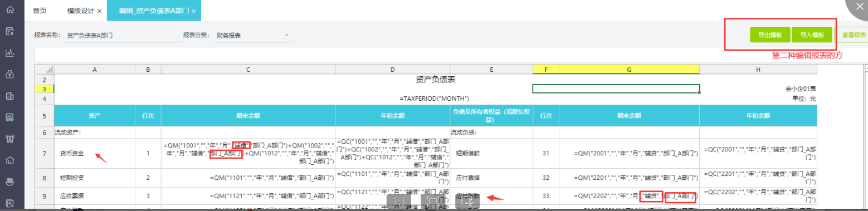
Task: Open the 报表分类 dropdown
Action: (x=252, y=35)
